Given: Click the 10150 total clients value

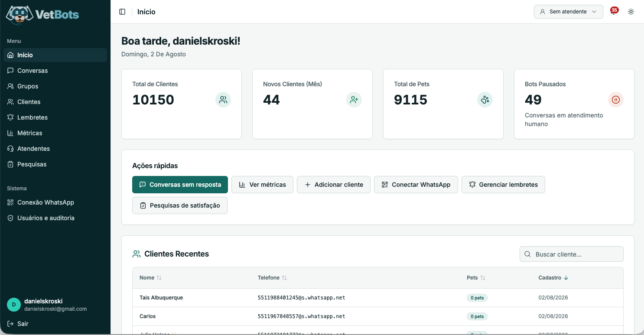Looking at the screenshot, I should click(153, 100).
